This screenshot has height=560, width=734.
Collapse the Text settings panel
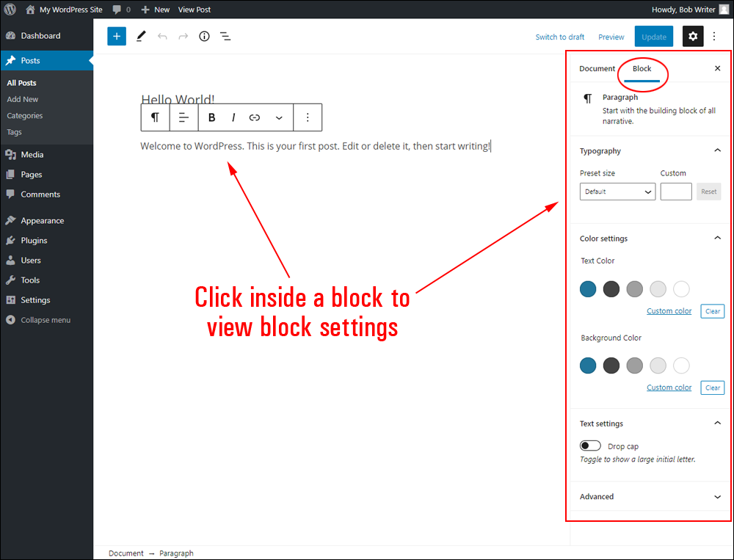pyautogui.click(x=650, y=423)
